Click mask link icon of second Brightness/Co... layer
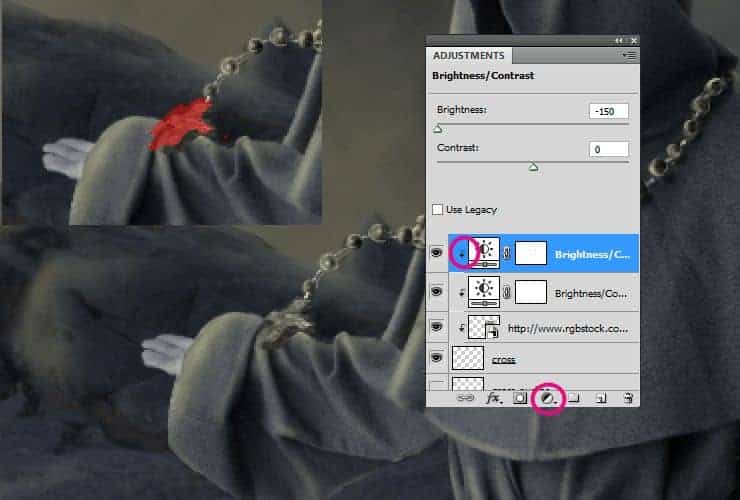The image size is (740, 500). pyautogui.click(x=507, y=293)
